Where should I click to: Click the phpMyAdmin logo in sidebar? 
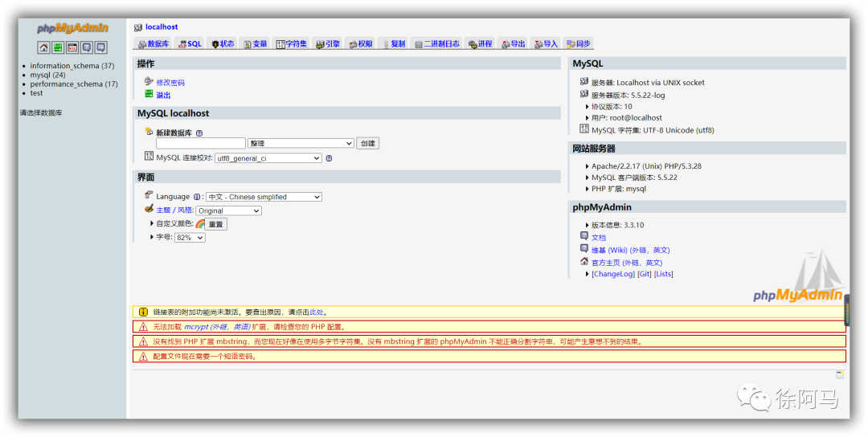(x=72, y=28)
